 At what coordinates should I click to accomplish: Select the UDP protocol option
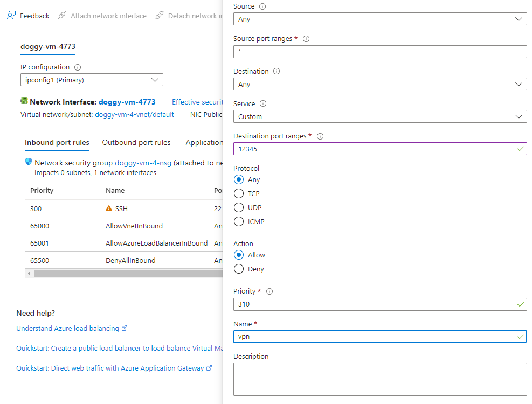238,207
